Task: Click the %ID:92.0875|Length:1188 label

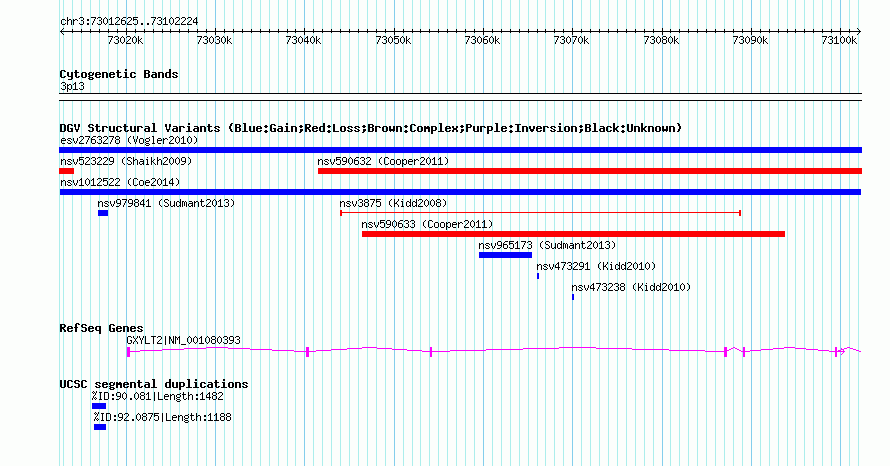Action: (x=163, y=417)
